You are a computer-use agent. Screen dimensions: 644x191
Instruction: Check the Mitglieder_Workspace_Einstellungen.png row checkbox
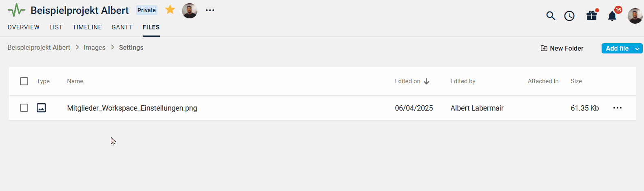click(24, 108)
